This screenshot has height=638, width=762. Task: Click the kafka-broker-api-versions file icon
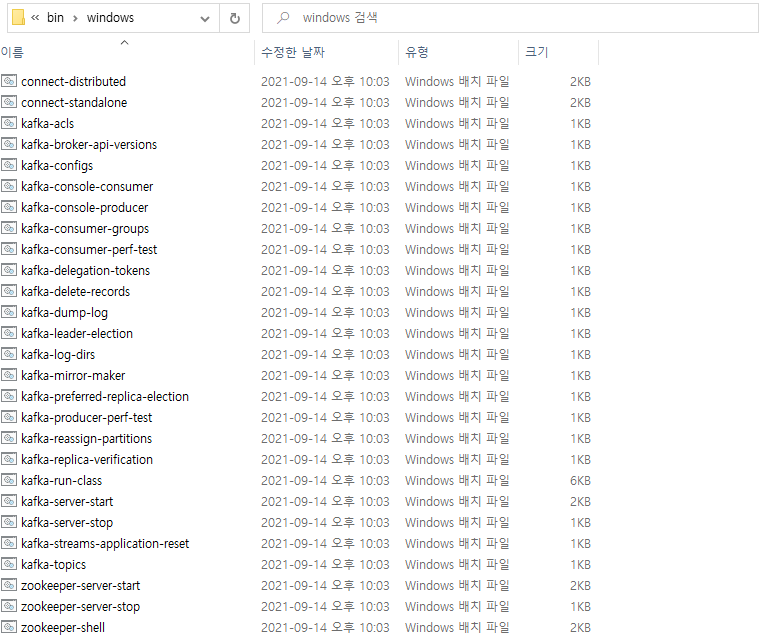[9, 144]
